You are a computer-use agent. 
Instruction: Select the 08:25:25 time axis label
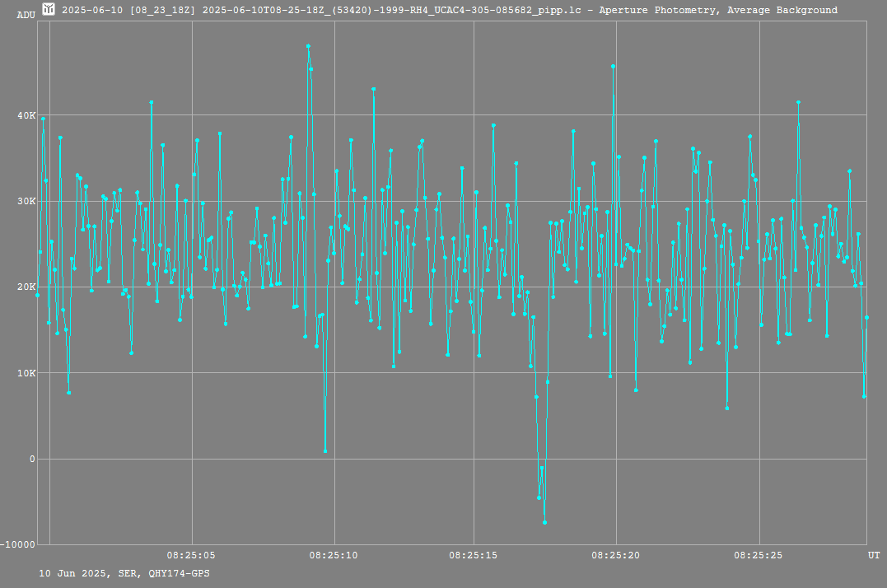coord(759,555)
